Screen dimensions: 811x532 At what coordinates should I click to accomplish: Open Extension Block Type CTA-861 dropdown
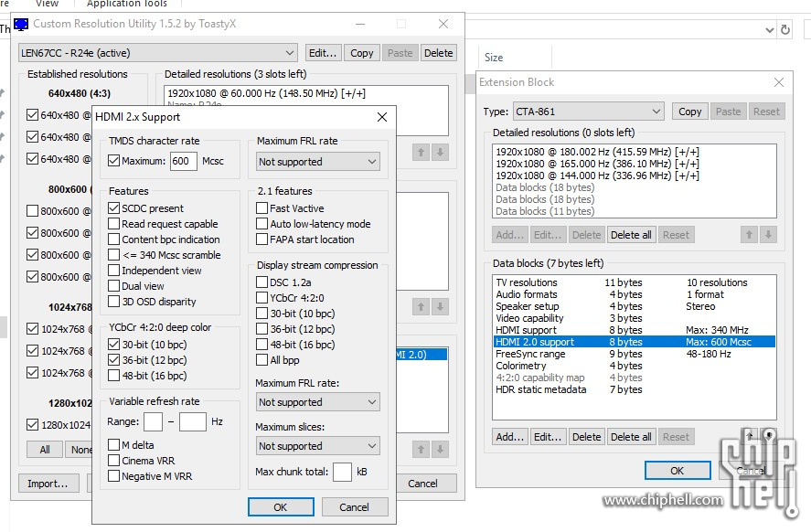(589, 112)
